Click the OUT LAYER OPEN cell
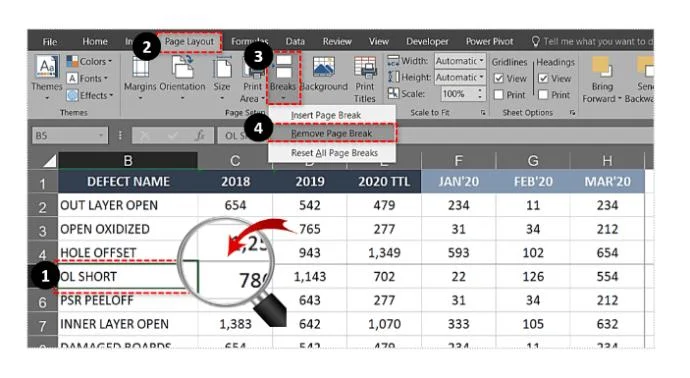The height and width of the screenshot is (378, 690). [128, 206]
